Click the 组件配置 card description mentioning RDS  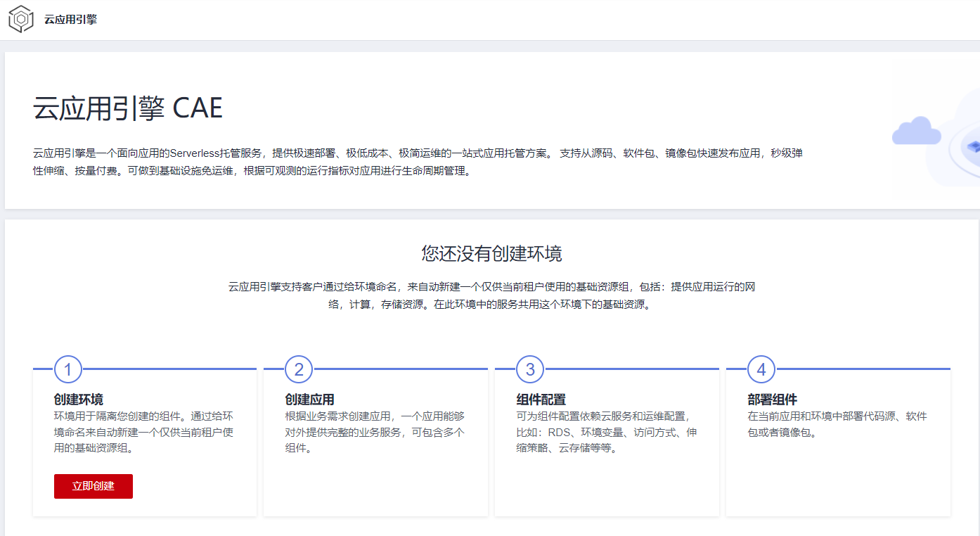pos(606,432)
